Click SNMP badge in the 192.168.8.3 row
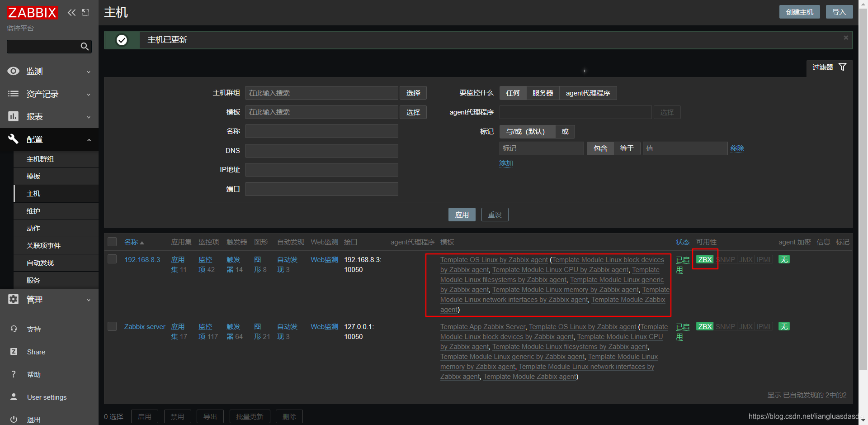Screen dimensions: 868x425 pos(726,259)
